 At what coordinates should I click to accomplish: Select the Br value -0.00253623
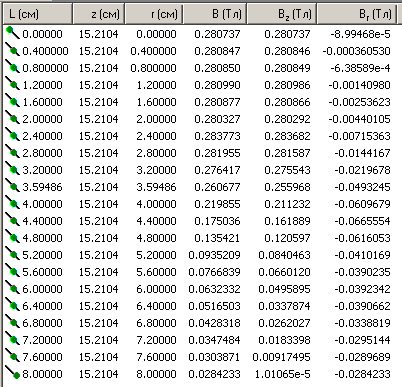click(x=359, y=102)
